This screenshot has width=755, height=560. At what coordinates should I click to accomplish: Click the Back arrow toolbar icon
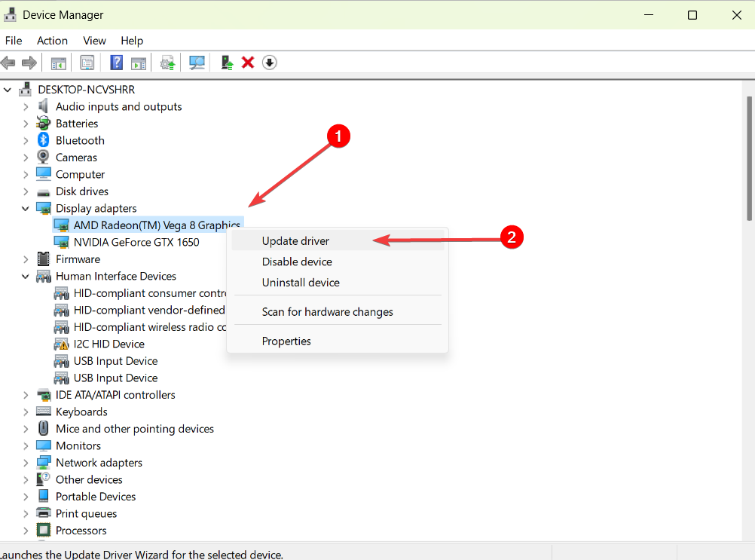pos(8,63)
